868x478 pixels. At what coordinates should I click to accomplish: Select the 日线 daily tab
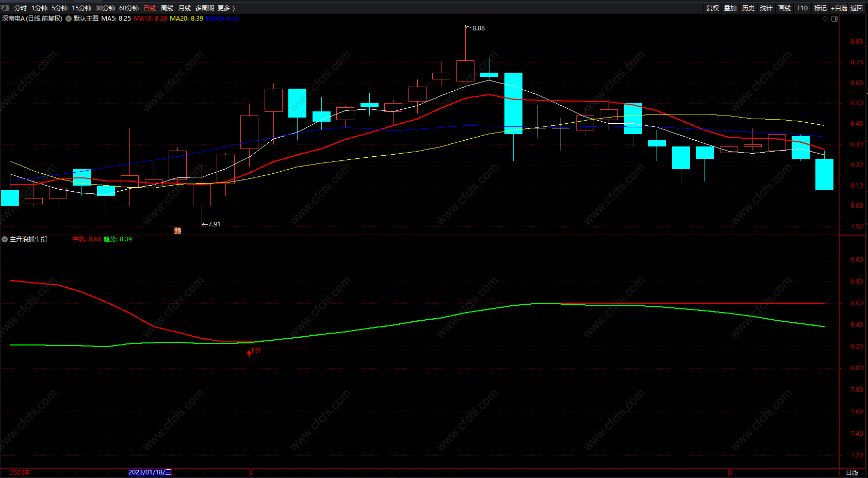coord(150,8)
